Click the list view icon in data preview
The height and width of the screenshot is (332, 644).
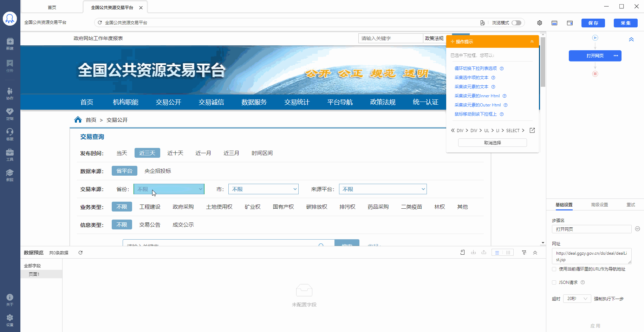pos(497,253)
